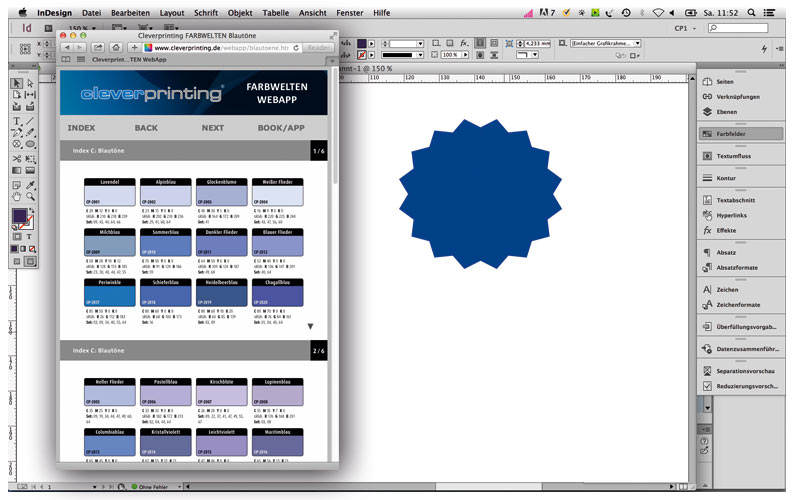Select the Line tool
The height and width of the screenshot is (500, 800).
[31, 121]
